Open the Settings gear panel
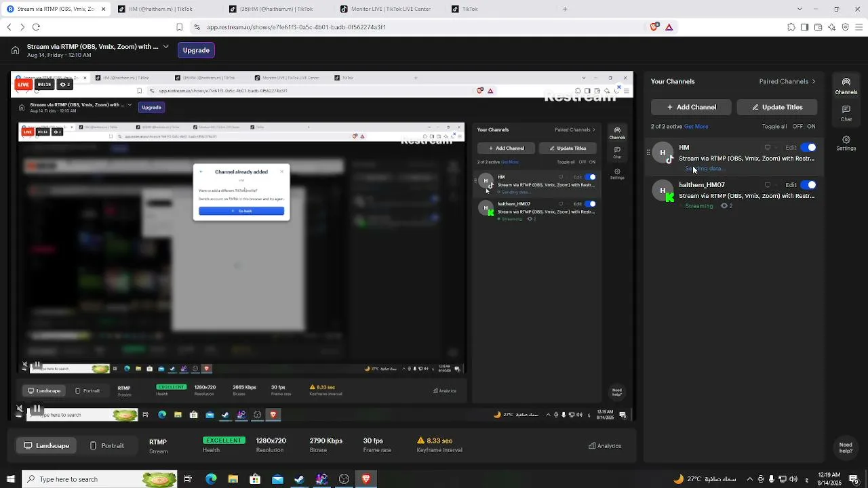868x488 pixels. pos(846,143)
